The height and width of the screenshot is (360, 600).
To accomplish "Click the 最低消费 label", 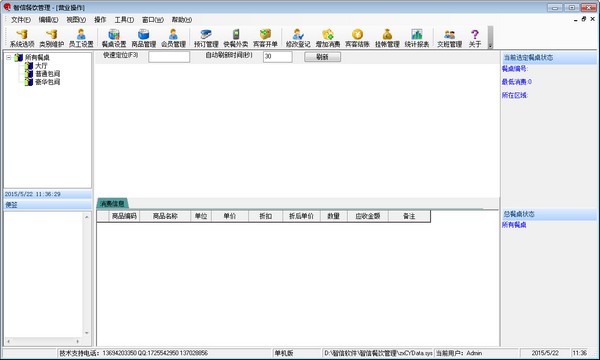I will tap(517, 82).
